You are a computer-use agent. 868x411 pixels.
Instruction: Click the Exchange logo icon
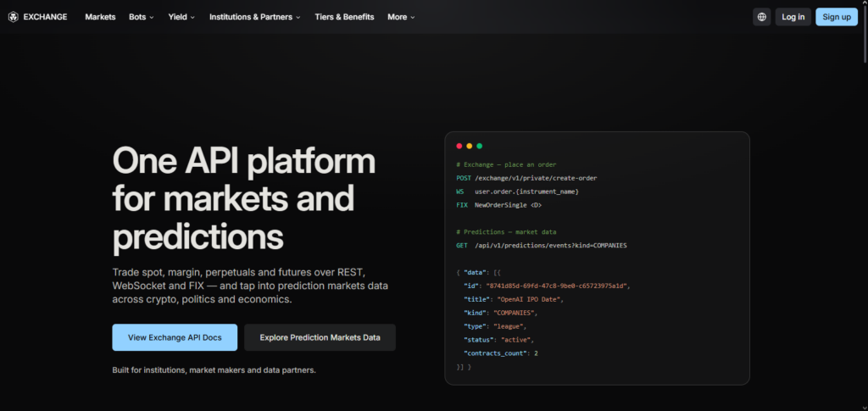click(13, 17)
